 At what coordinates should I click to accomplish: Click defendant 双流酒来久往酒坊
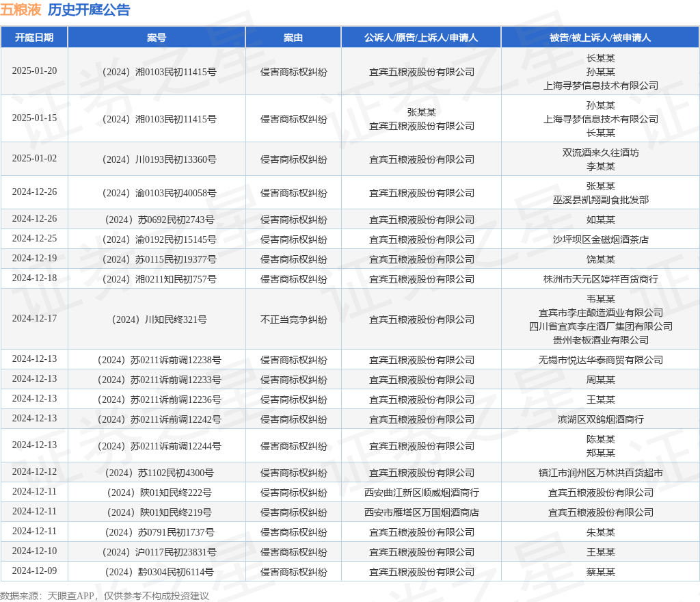tap(600, 153)
